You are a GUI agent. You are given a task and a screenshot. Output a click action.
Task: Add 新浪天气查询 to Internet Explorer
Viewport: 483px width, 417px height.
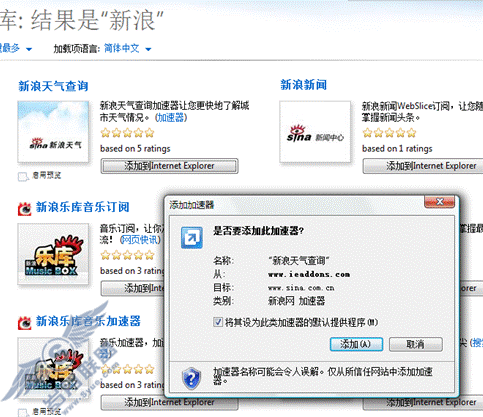pos(169,166)
